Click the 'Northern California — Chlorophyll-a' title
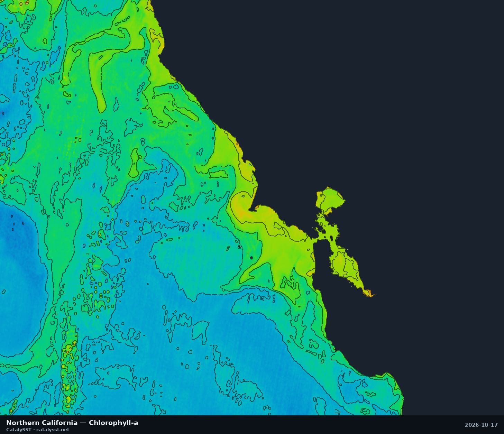The height and width of the screenshot is (434, 504). pos(72,423)
